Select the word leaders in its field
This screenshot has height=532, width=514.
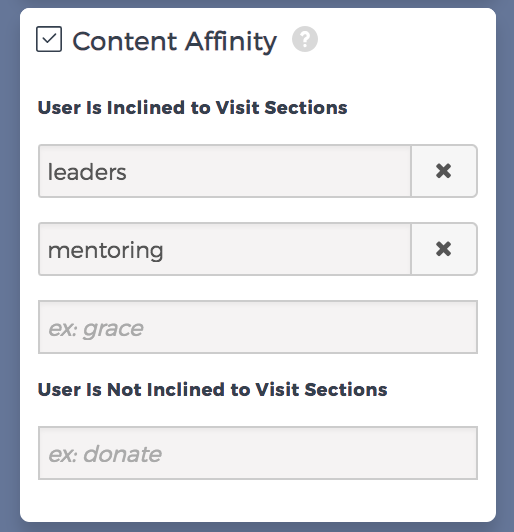click(x=87, y=172)
